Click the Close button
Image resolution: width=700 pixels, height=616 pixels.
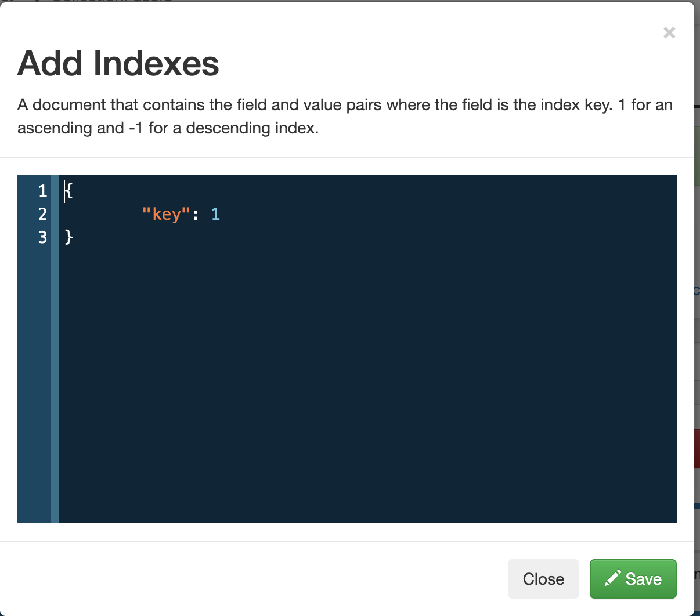coord(543,579)
